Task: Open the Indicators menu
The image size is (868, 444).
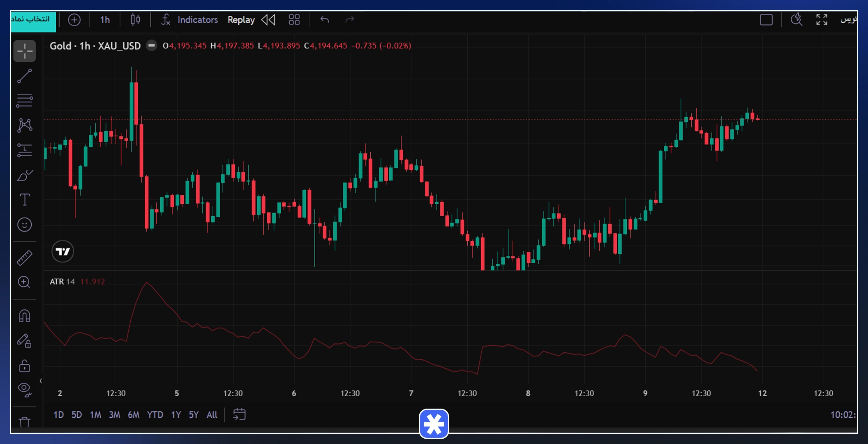Action: coord(189,20)
